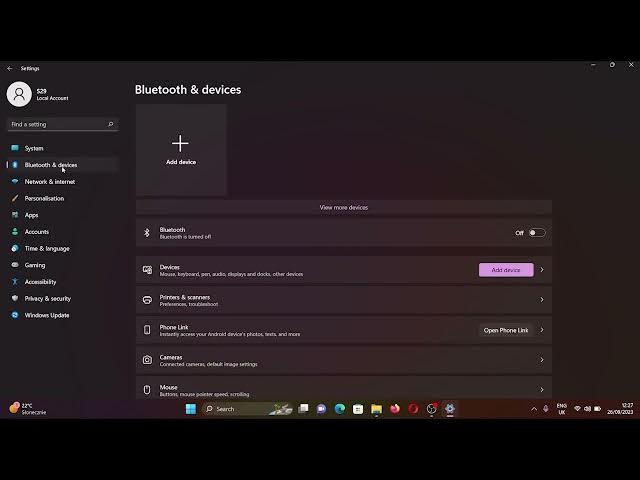Open Gaming settings
This screenshot has width=640, height=480.
coord(63,265)
